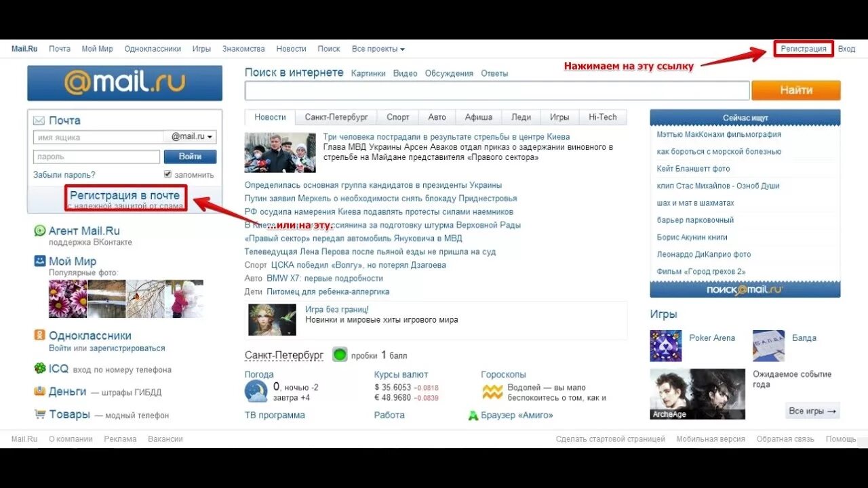Open the Работа link

click(x=389, y=415)
